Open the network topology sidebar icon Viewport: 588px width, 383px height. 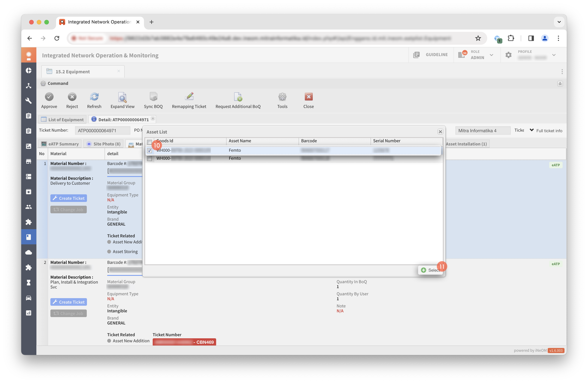(x=29, y=85)
